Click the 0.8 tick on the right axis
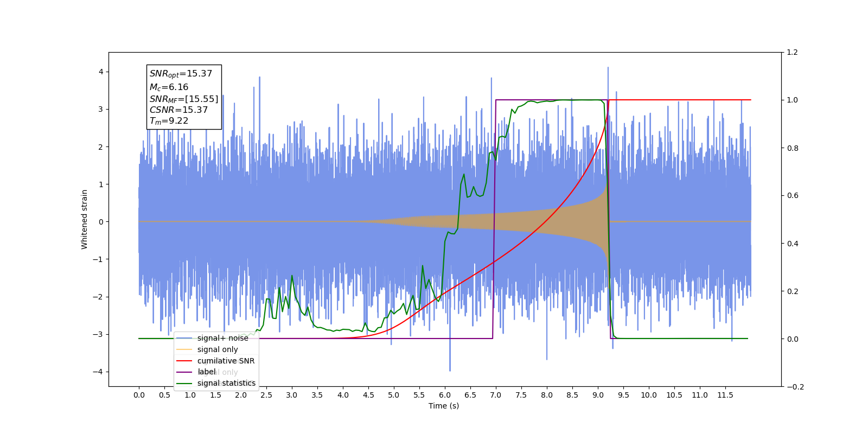This screenshot has height=434, width=868. pos(793,148)
